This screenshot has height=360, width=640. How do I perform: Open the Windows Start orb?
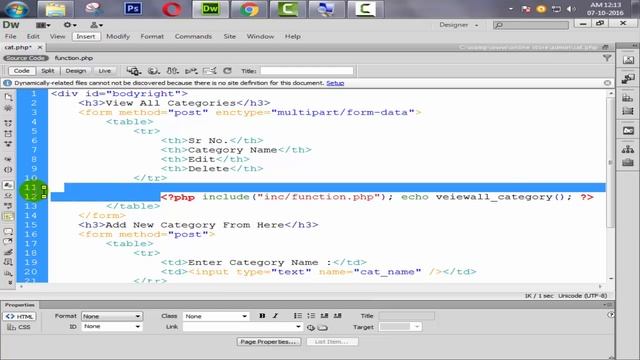17,9
